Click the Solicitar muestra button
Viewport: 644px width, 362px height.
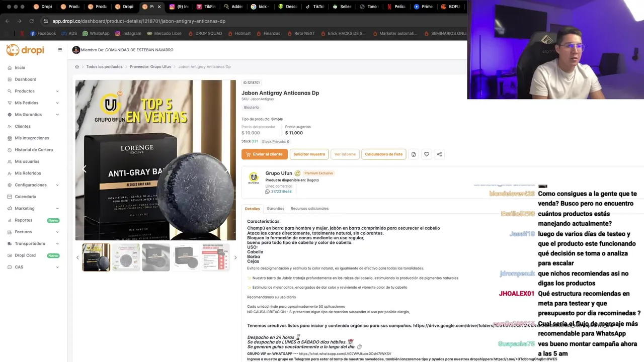coord(309,154)
